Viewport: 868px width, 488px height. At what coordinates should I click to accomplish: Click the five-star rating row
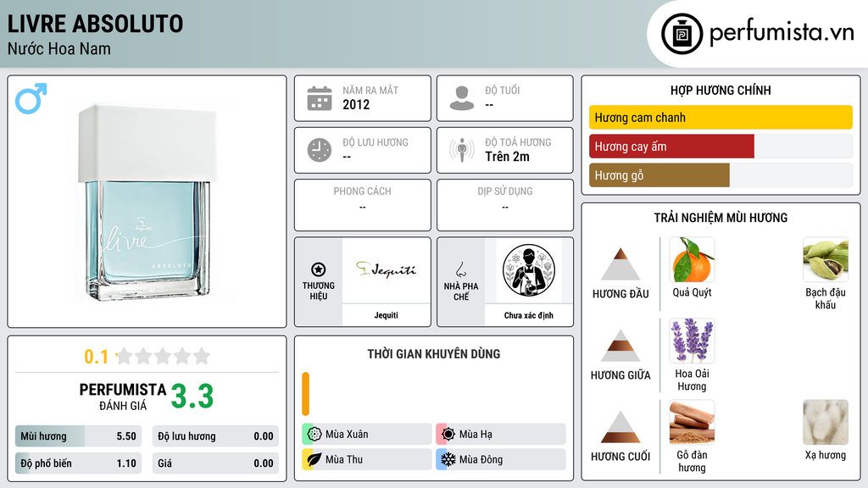click(163, 357)
